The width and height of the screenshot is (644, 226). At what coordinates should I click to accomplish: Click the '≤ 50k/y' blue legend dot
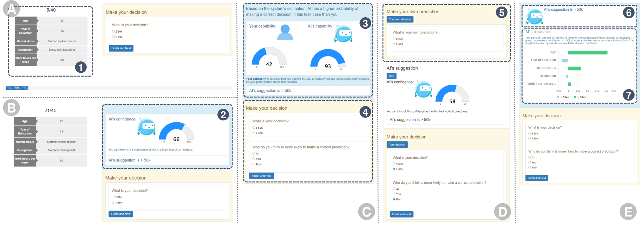pyautogui.click(x=558, y=97)
